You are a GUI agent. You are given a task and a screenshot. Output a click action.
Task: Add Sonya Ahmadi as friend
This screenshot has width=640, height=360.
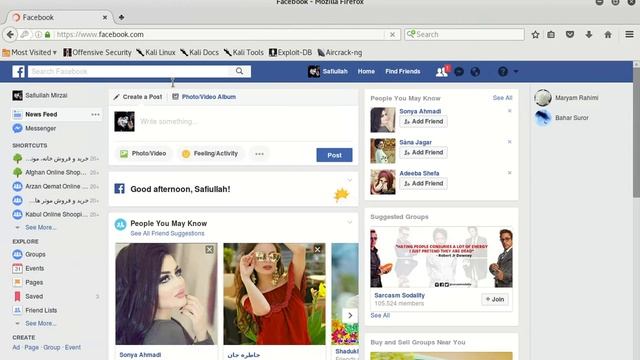pos(423,122)
